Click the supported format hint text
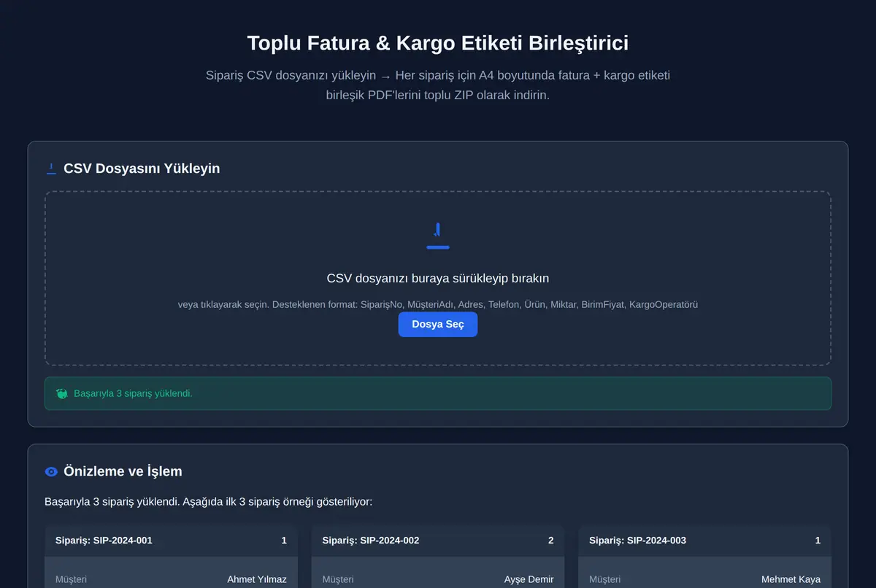 [438, 304]
